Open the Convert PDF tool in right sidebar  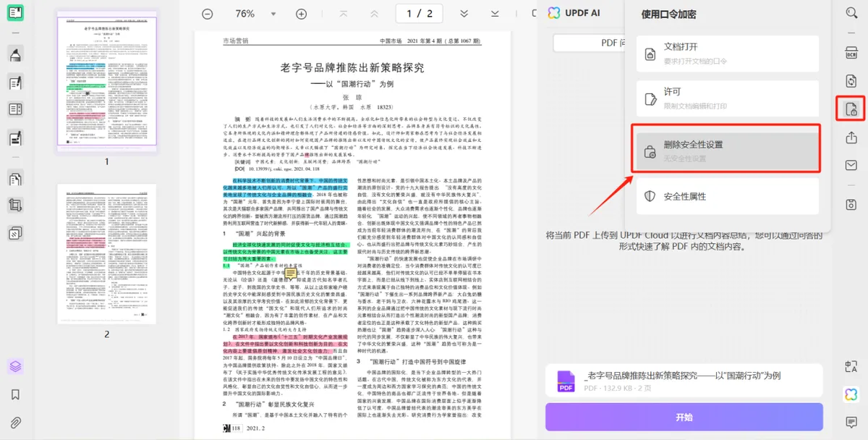point(851,80)
